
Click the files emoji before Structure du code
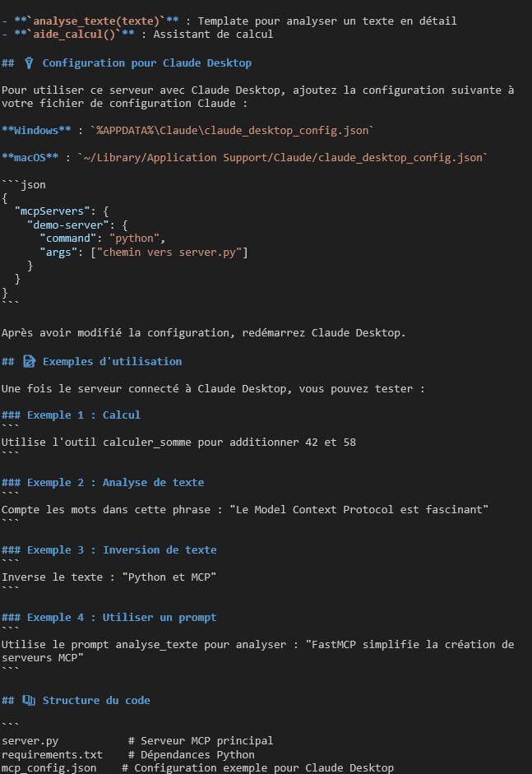[x=30, y=700]
